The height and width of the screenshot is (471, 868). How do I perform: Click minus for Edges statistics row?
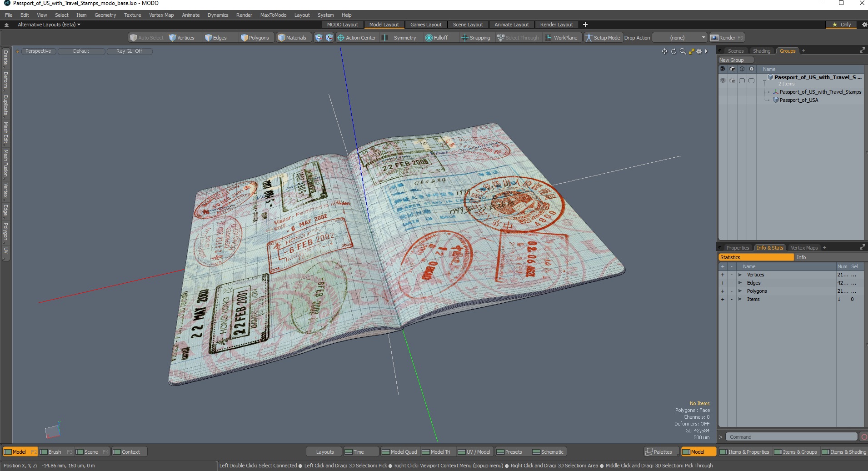coord(732,283)
